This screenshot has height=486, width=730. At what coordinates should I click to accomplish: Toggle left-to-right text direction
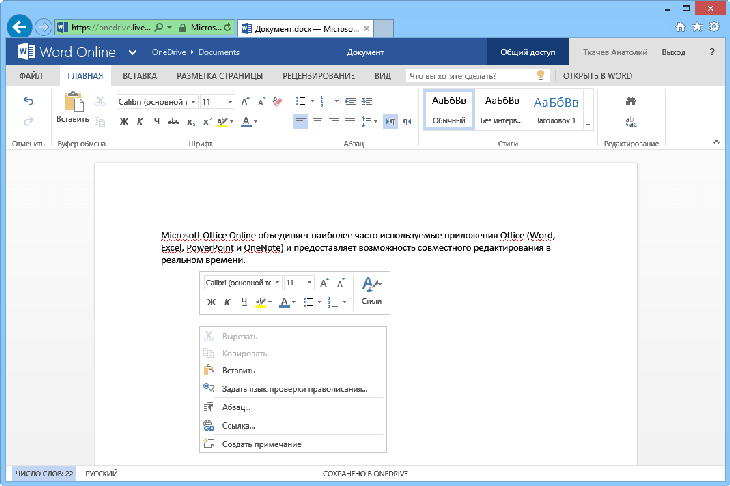tap(391, 122)
